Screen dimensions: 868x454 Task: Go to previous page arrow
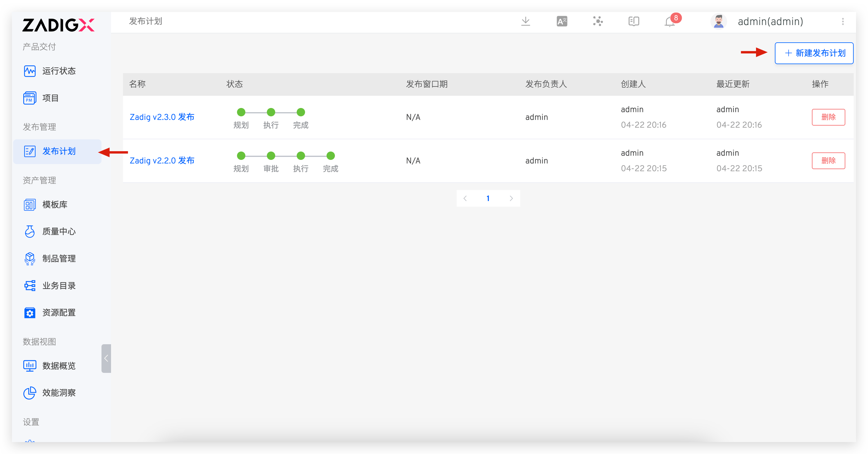tap(465, 198)
